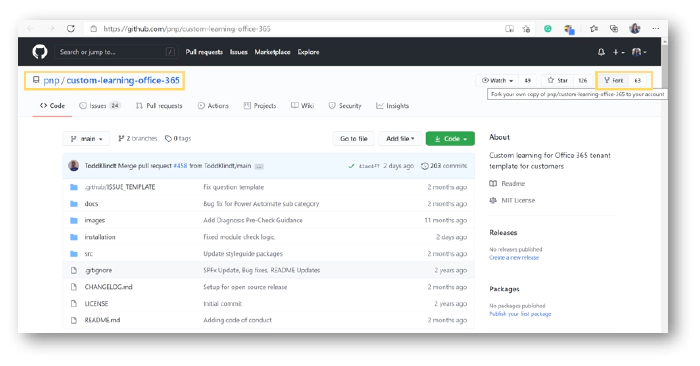Open browser collections icon
Viewport: 700px width, 366px height.
(614, 29)
